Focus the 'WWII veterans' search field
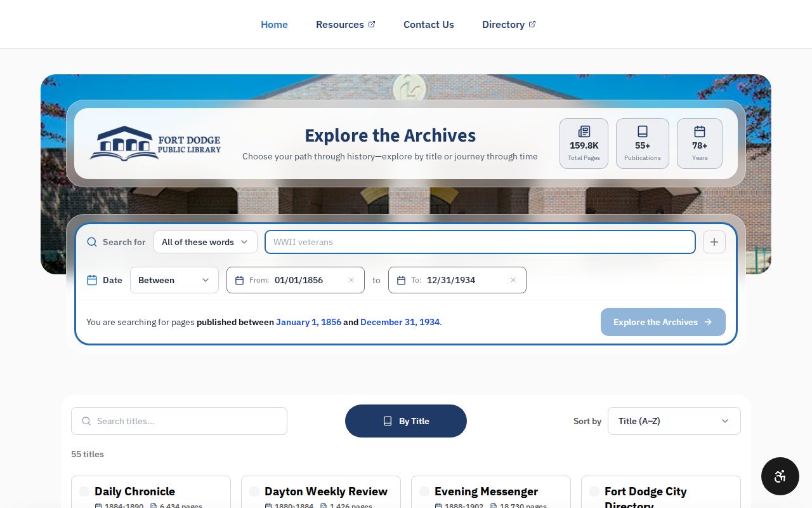Image resolution: width=812 pixels, height=508 pixels. pyautogui.click(x=480, y=242)
